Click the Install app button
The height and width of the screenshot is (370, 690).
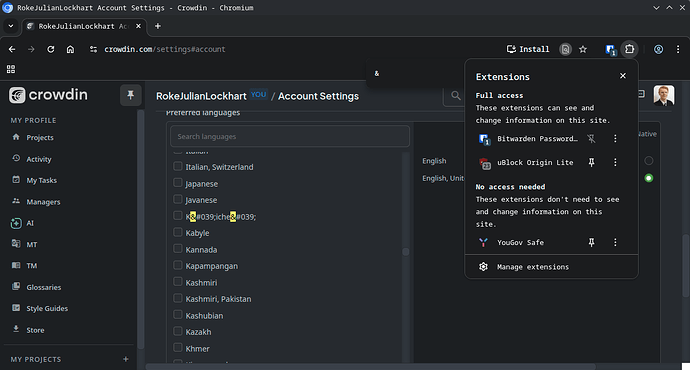(528, 49)
